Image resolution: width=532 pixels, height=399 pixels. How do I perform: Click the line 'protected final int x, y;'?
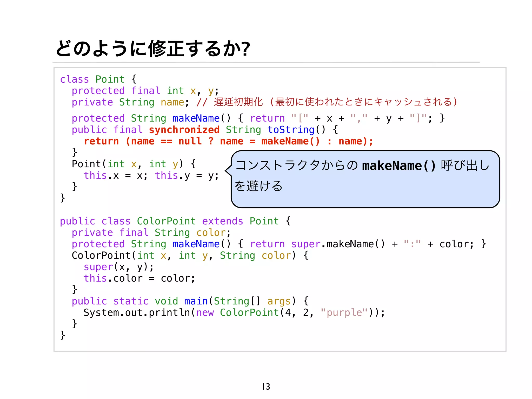tap(145, 91)
